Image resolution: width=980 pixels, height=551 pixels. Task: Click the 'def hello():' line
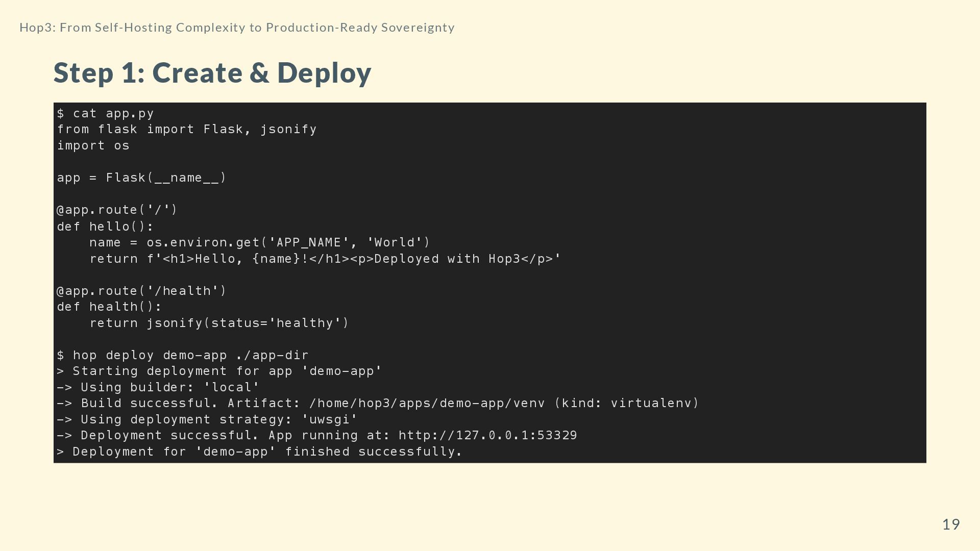pos(105,227)
